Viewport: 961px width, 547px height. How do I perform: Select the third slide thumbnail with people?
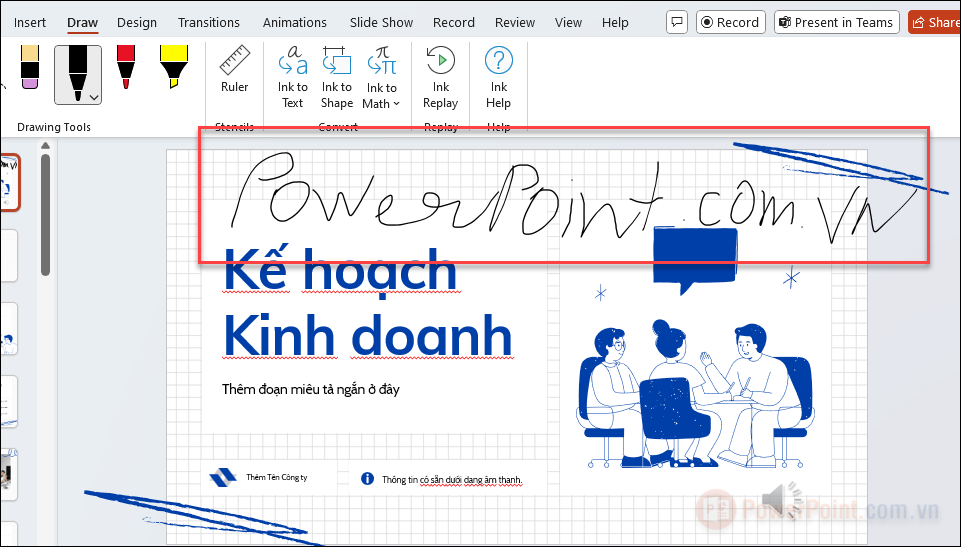9,328
